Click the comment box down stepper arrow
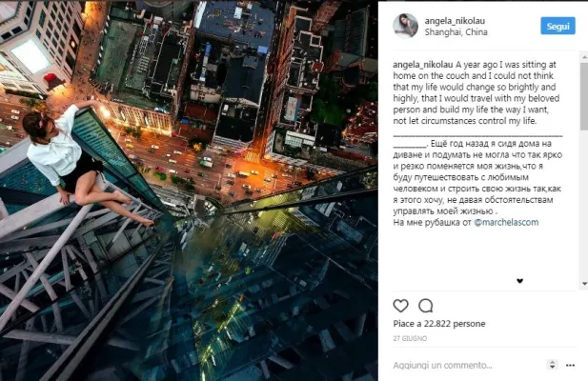Viewport: 588px width, 381px height. tap(552, 367)
